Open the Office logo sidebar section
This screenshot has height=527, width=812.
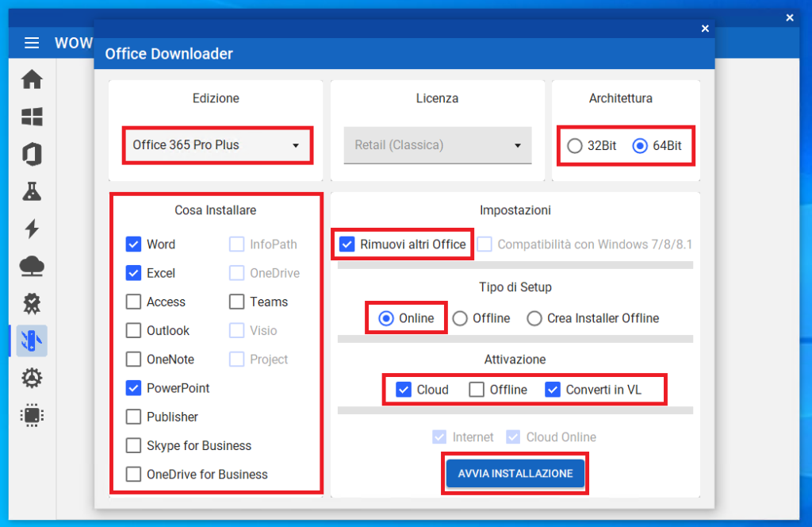[32, 154]
